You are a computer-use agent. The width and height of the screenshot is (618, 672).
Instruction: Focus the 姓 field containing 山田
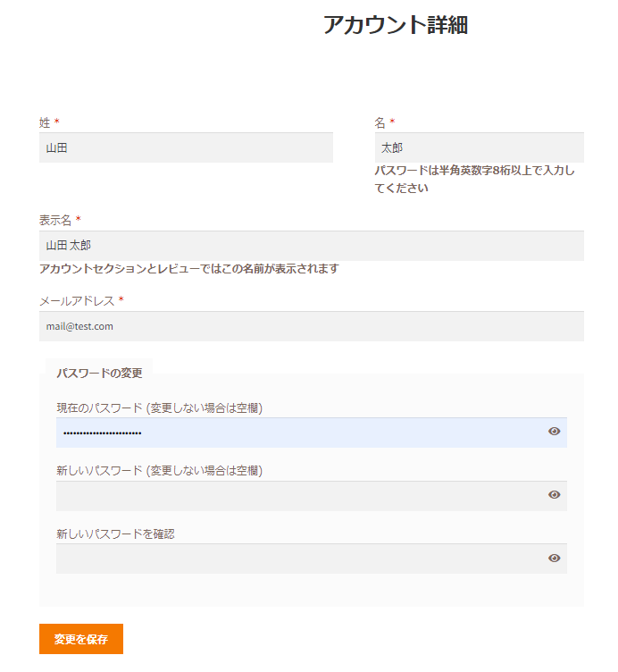186,148
